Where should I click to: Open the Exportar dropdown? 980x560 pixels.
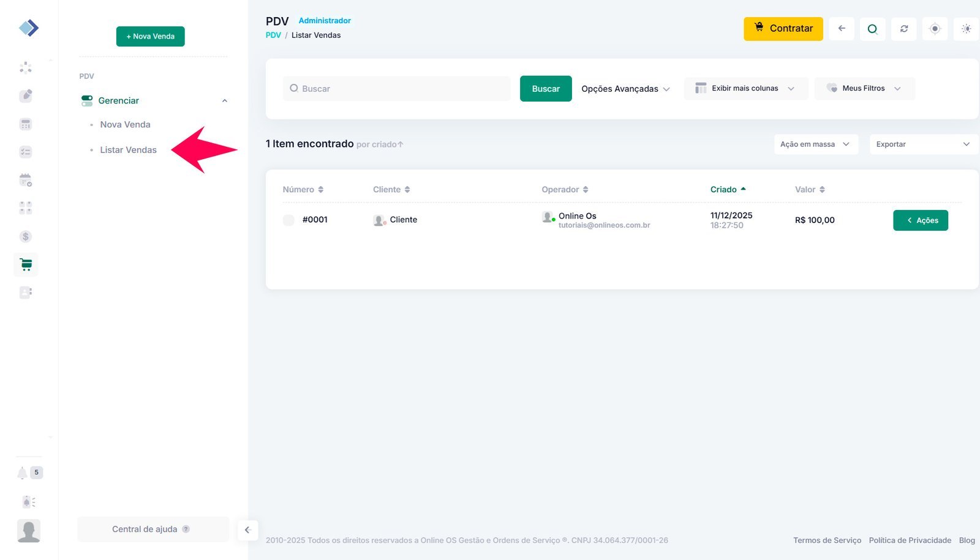[x=922, y=144]
